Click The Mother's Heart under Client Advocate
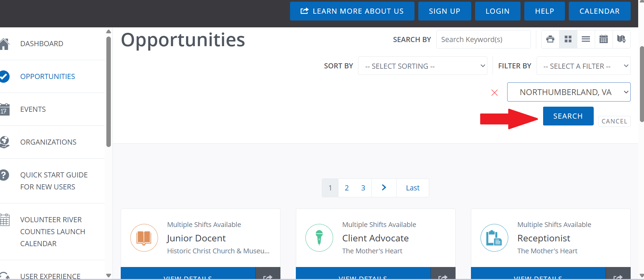The image size is (644, 280). pyautogui.click(x=372, y=251)
